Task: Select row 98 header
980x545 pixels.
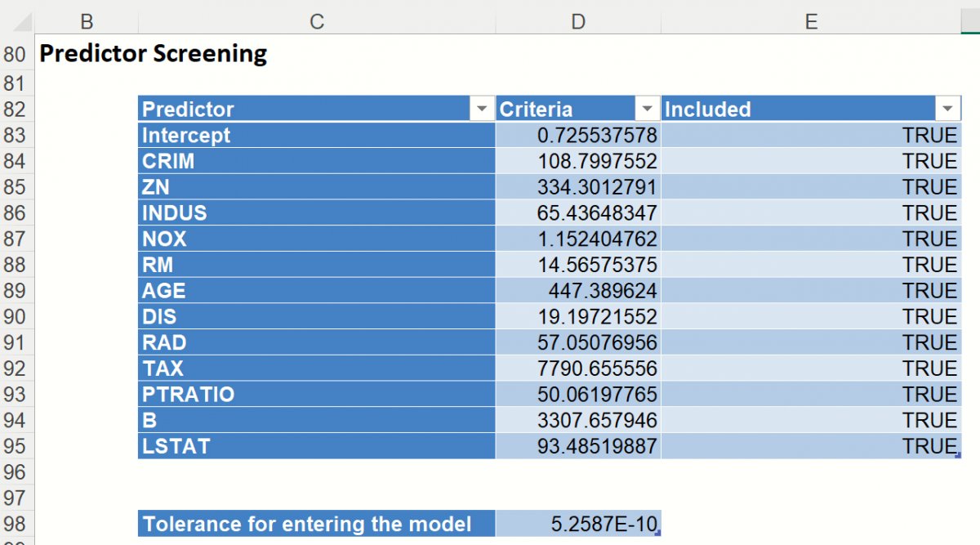Action: click(16, 524)
